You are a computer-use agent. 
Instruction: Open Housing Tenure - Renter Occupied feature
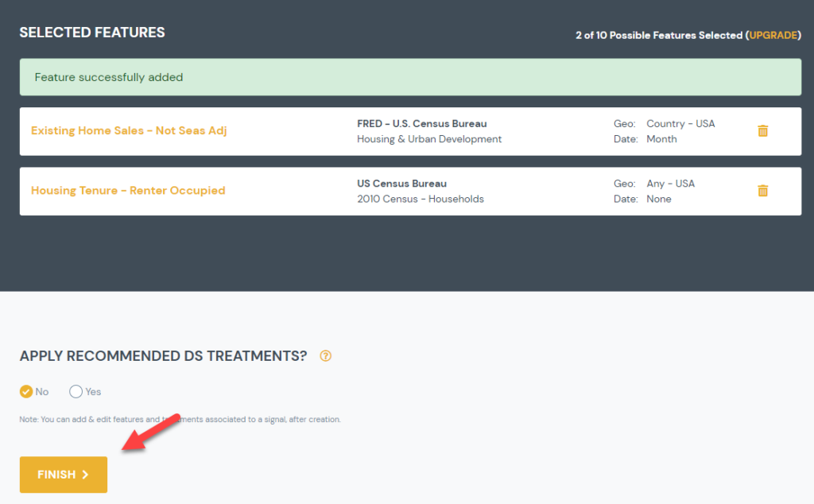[128, 191]
